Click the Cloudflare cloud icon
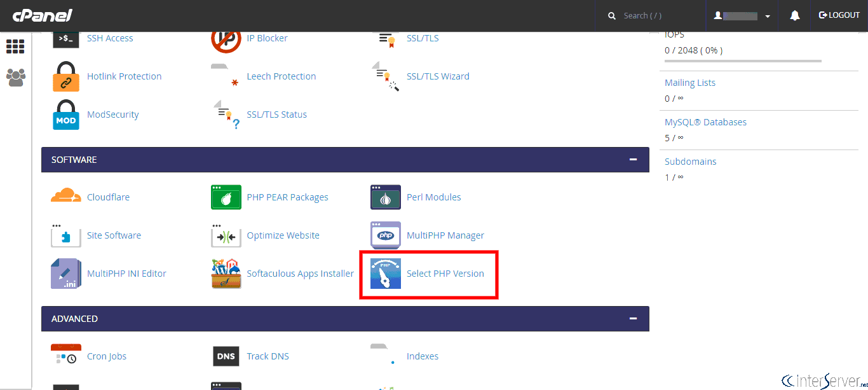Viewport: 868px width, 390px height. [66, 197]
